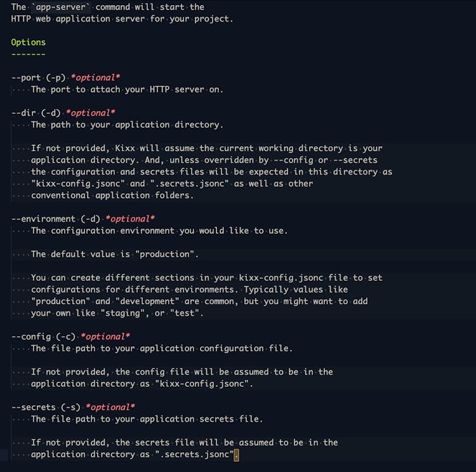Click the `app-server` command name text
Viewport: 476px width, 472px height.
(x=56, y=7)
